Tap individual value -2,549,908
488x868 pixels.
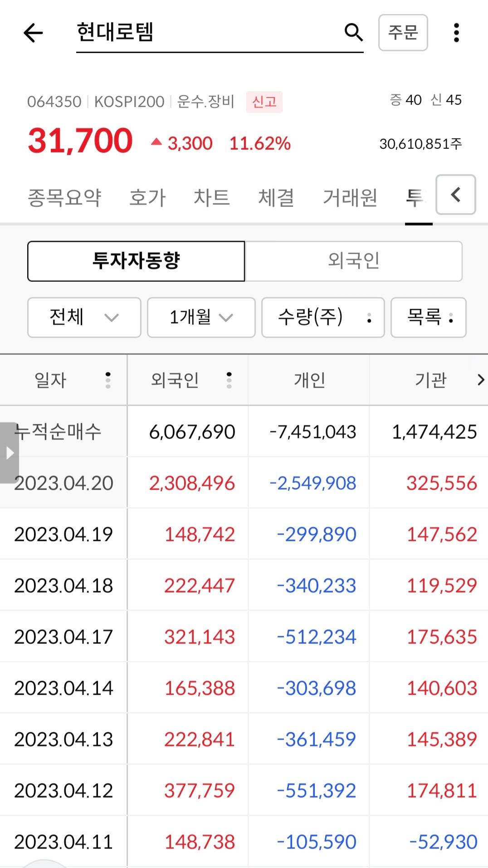[x=313, y=483]
